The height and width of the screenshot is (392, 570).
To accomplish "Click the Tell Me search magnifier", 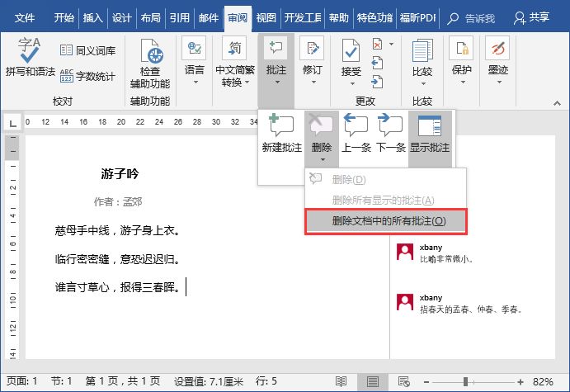I will tap(452, 18).
